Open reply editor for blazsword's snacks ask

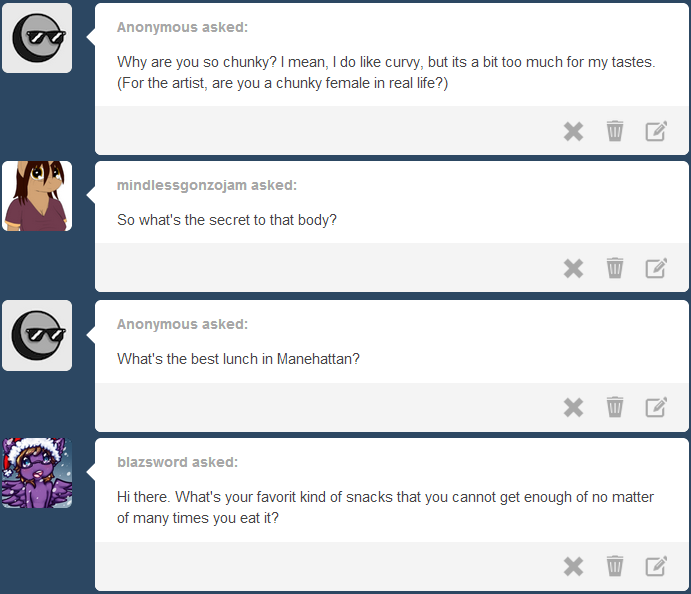656,566
